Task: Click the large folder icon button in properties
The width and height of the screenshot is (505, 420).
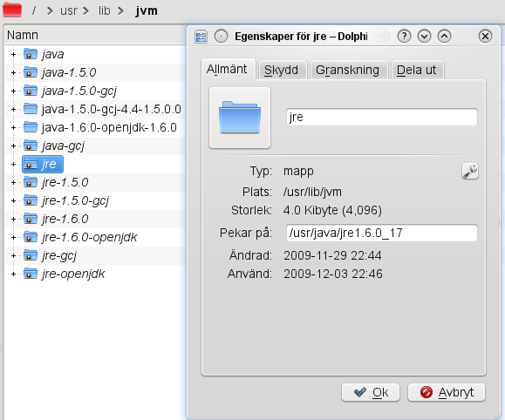Action: [240, 118]
